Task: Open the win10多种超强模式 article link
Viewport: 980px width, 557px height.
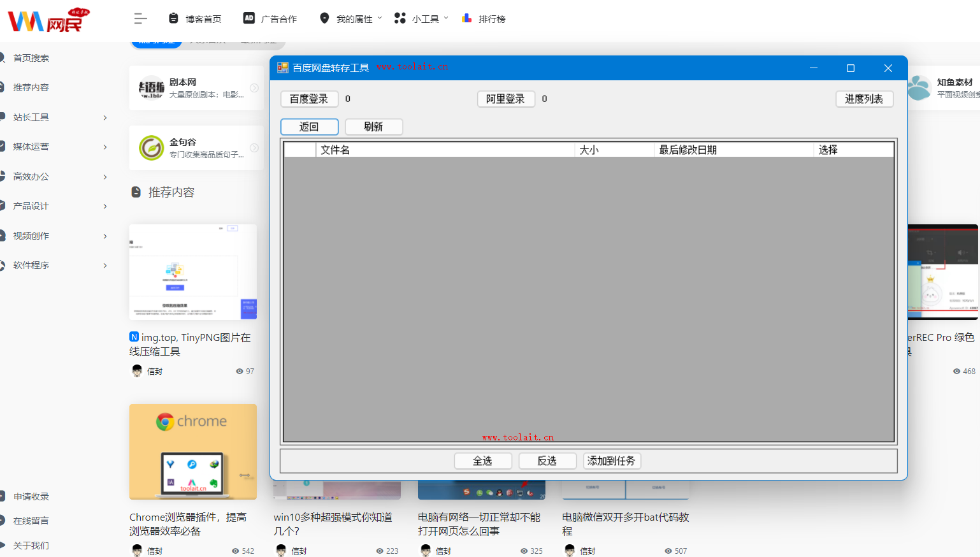Action: [x=333, y=524]
